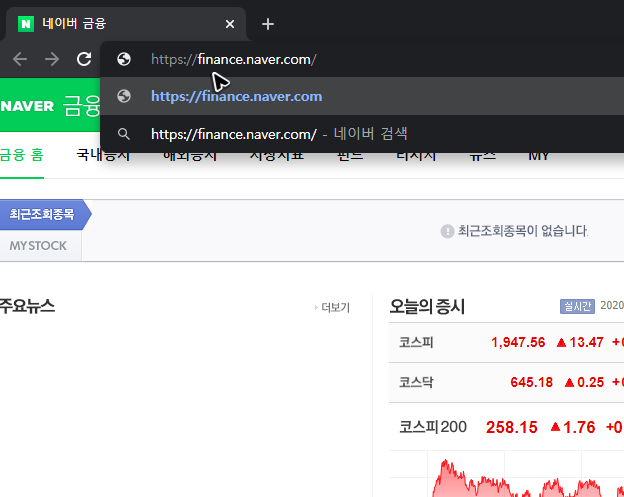Viewport: 624px width, 497px height.
Task: Open a new tab with plus button
Action: [268, 24]
